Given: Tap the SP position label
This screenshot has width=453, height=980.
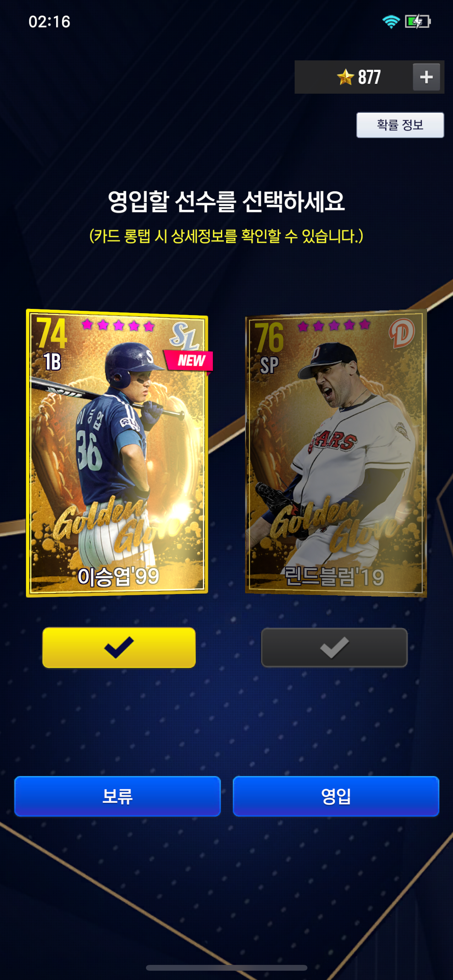Looking at the screenshot, I should click(269, 365).
